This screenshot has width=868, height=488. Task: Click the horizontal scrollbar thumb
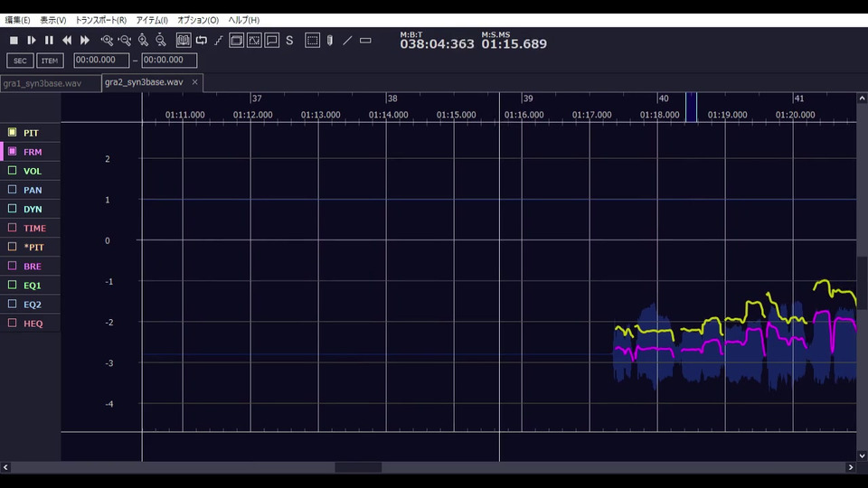358,467
